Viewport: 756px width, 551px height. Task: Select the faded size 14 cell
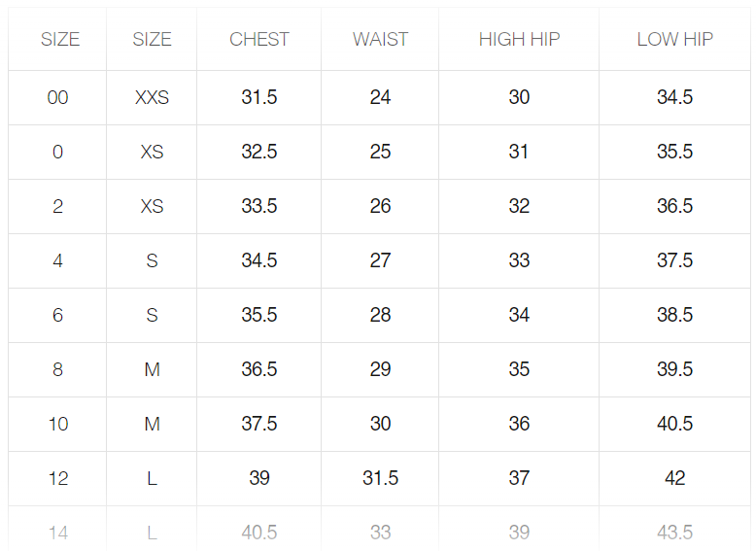coord(57,533)
